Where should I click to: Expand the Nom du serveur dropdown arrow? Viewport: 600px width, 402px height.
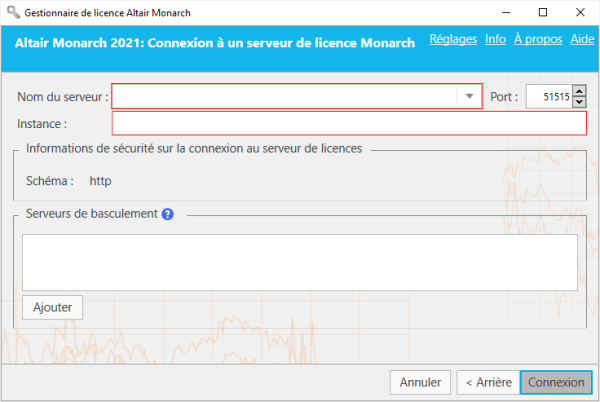[x=470, y=96]
